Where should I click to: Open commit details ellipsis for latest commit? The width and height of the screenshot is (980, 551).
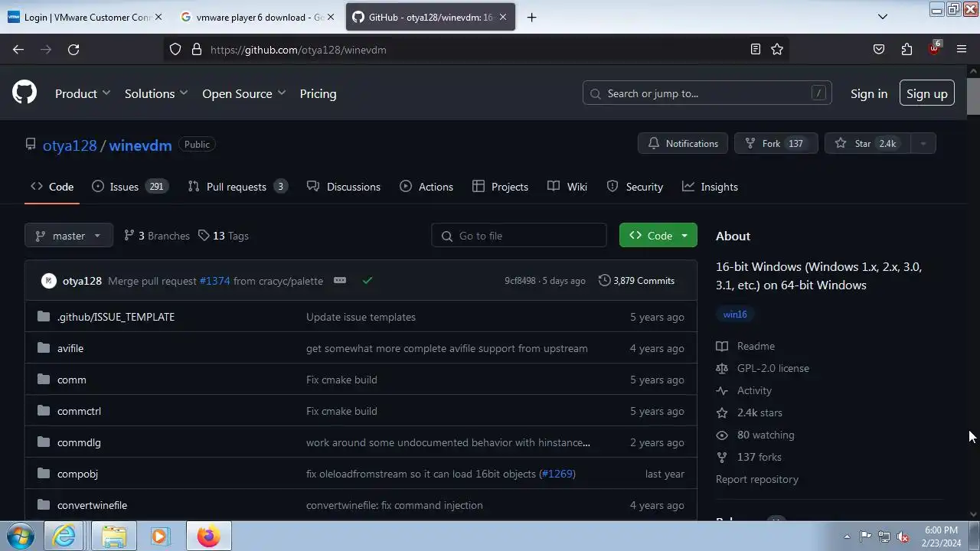click(340, 280)
